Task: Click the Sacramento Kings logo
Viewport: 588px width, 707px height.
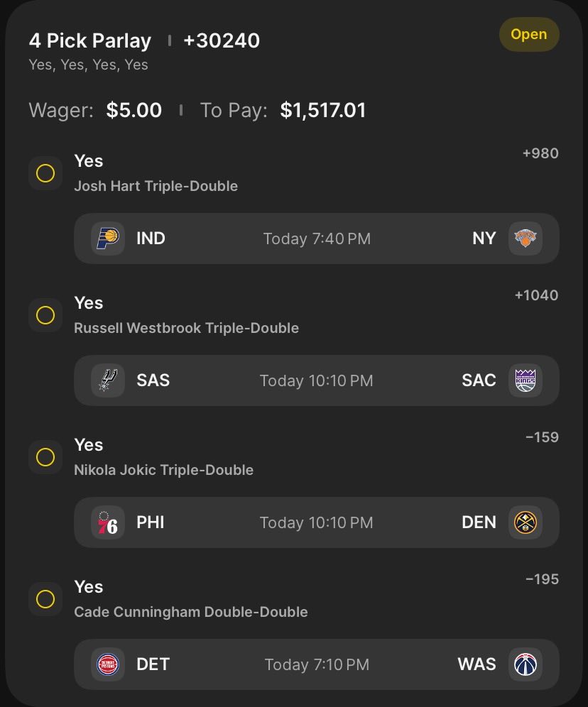Action: click(x=526, y=380)
